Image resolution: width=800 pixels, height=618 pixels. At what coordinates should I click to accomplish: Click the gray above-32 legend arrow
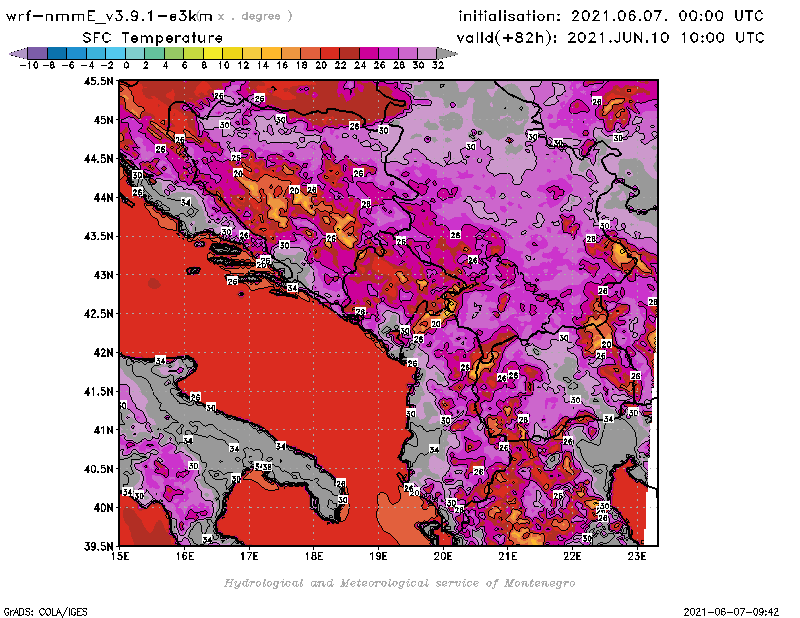coord(447,53)
